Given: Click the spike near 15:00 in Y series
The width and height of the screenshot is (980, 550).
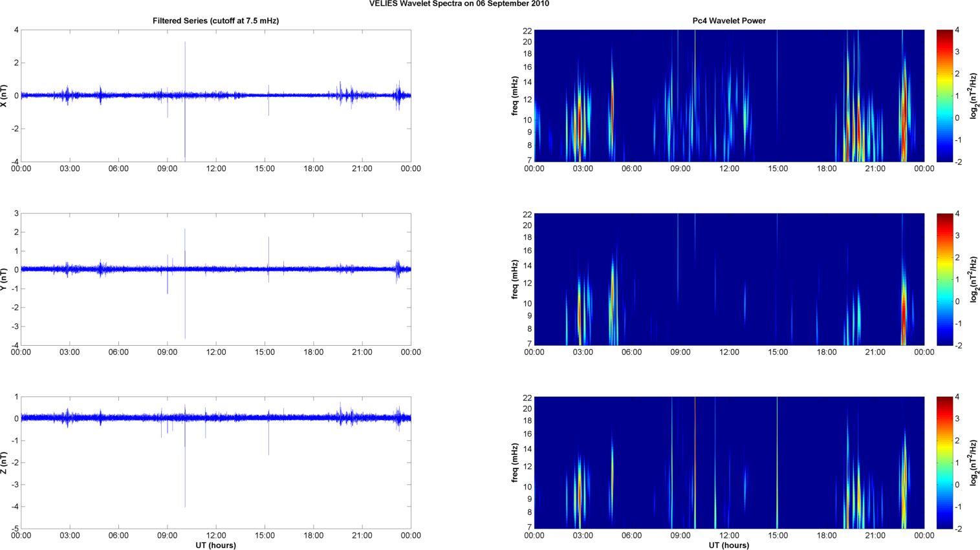Looking at the screenshot, I should tap(268, 249).
